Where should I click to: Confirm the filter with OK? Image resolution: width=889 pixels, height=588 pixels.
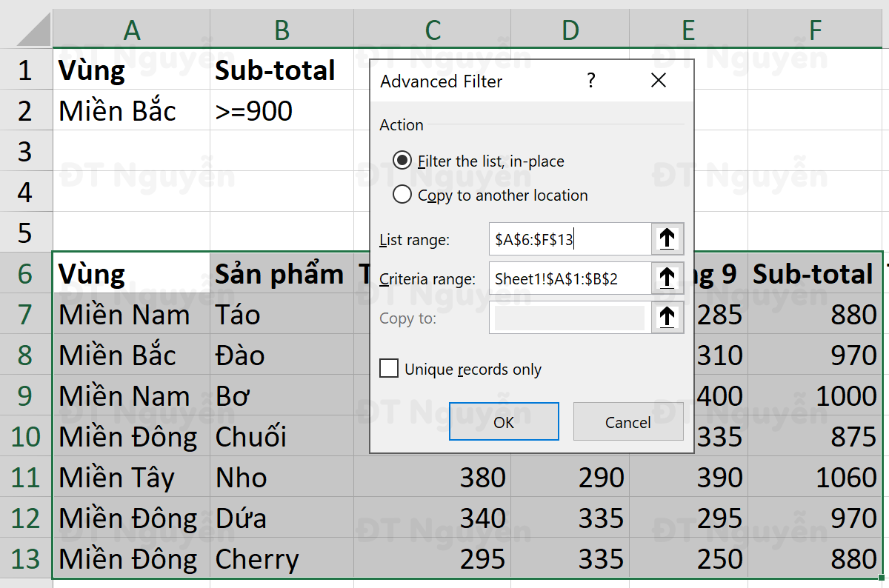pos(504,421)
